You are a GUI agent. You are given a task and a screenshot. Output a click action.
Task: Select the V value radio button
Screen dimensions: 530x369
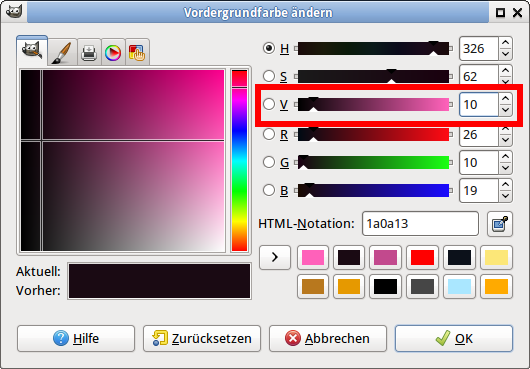[x=269, y=104]
